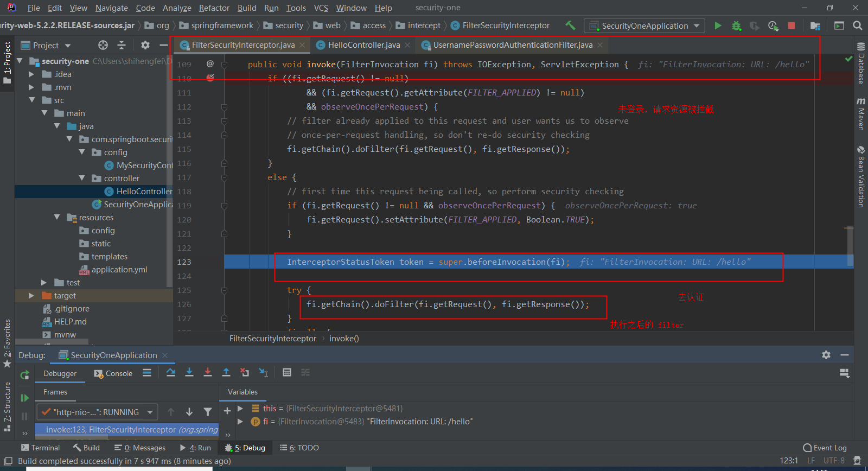
Task: Open the Terminal tool window button
Action: 40,448
